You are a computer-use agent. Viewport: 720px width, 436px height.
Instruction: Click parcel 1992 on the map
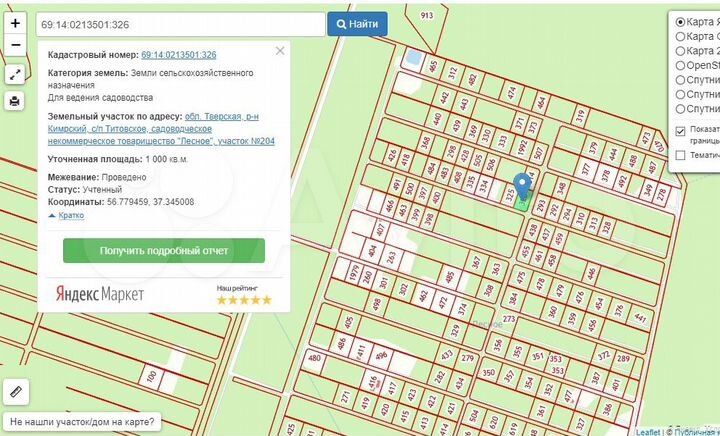[x=522, y=148]
